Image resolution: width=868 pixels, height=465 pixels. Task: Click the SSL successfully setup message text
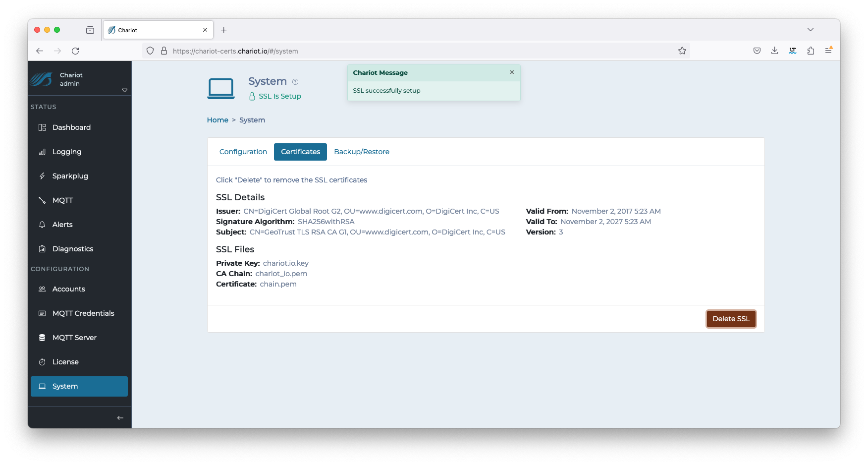click(386, 91)
